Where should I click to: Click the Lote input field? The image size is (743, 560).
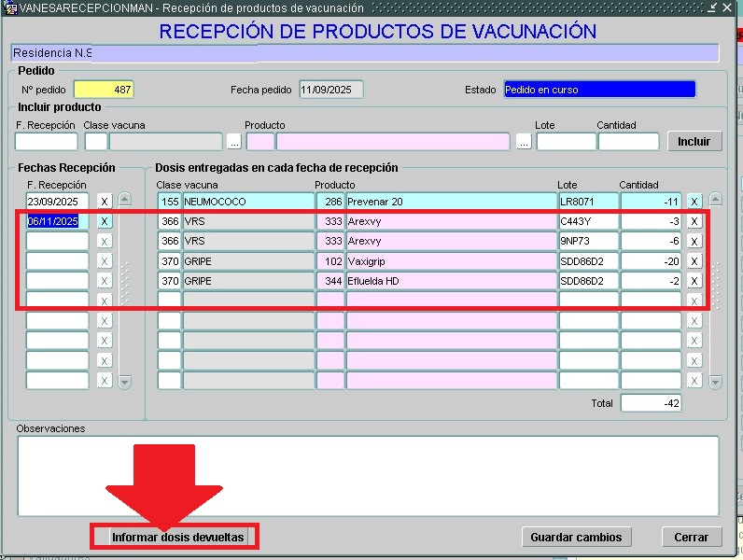click(x=566, y=142)
